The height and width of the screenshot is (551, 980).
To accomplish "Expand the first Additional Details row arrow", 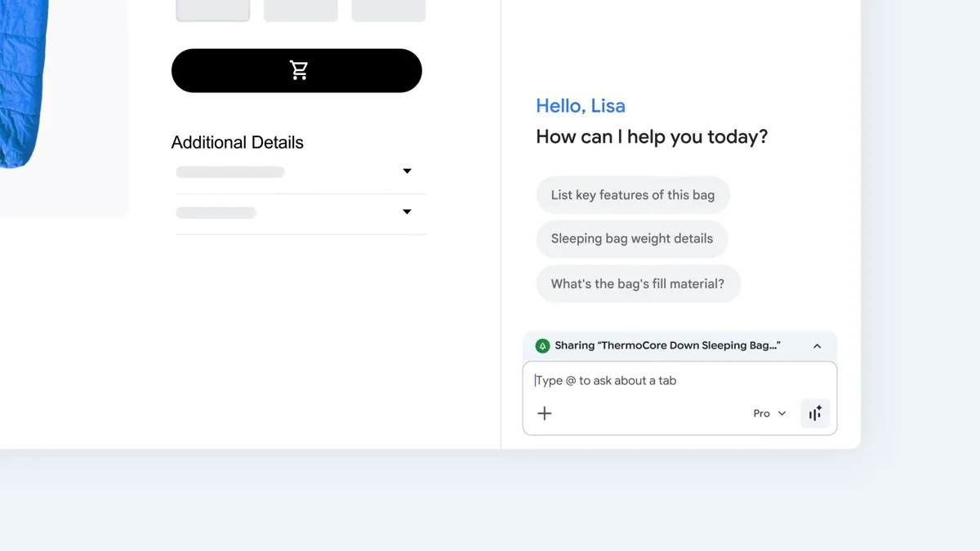I will 407,171.
